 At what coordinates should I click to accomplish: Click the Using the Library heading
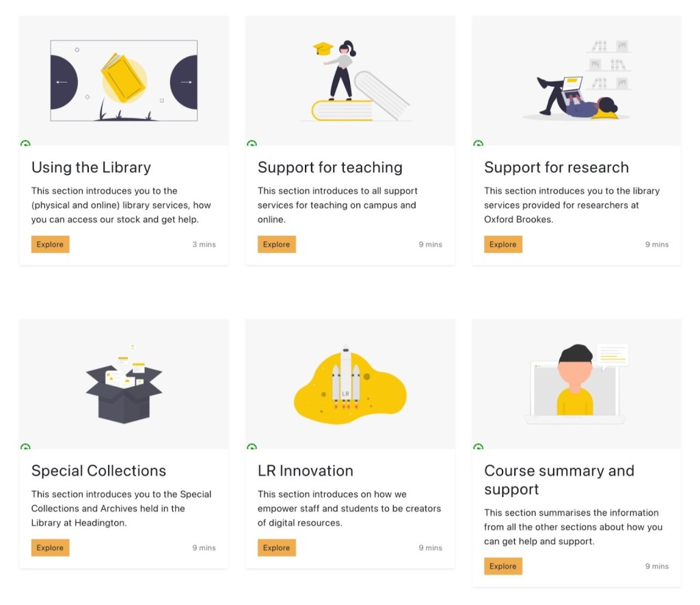point(91,167)
